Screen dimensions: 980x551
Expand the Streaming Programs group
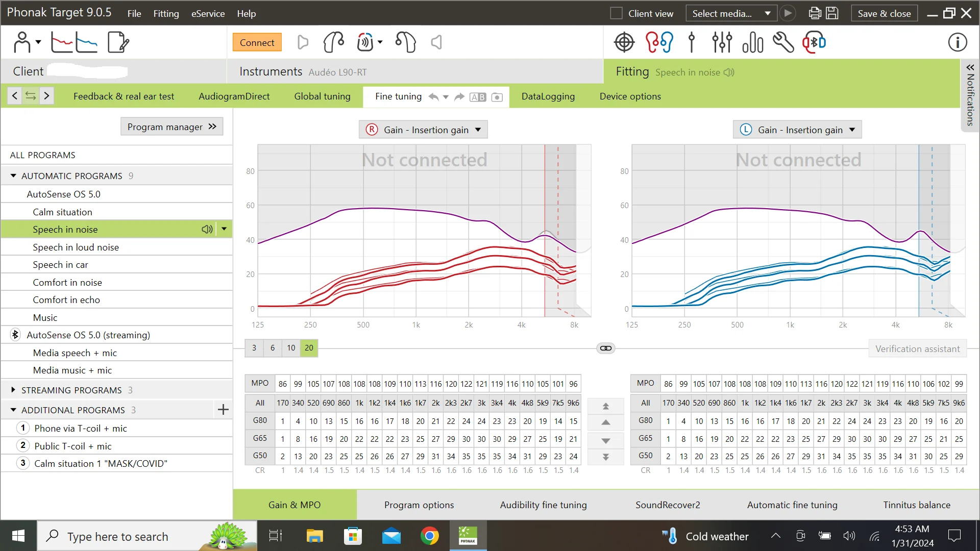pos(13,390)
